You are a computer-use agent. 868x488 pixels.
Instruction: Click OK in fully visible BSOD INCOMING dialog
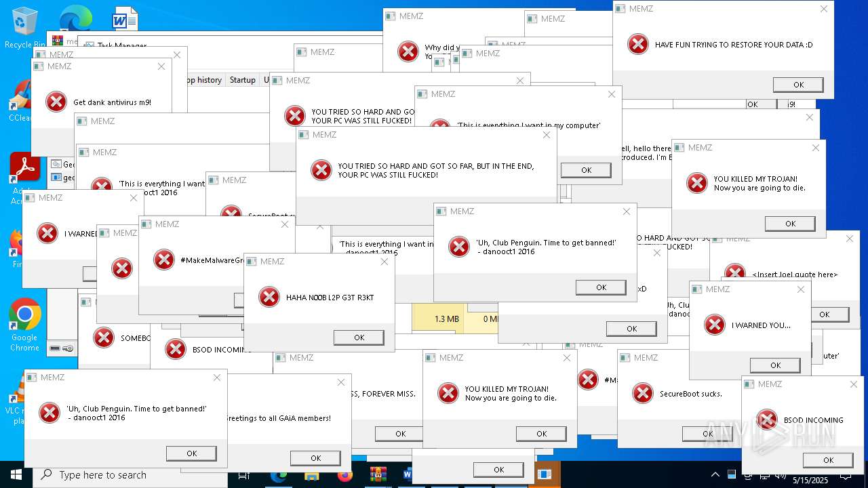click(828, 460)
